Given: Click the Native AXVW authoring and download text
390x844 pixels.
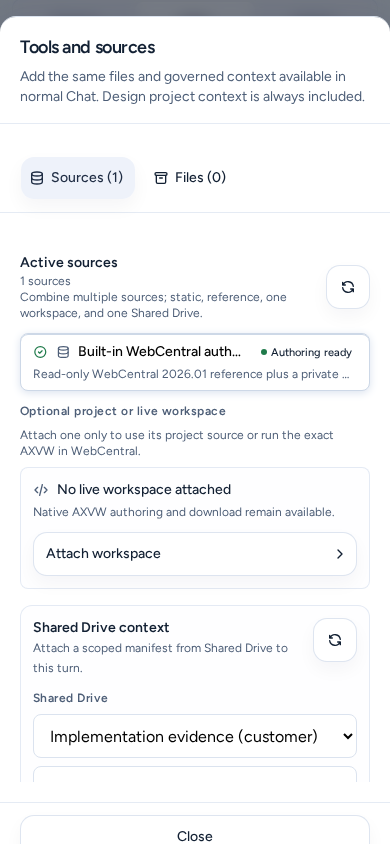Looking at the screenshot, I should click(184, 512).
